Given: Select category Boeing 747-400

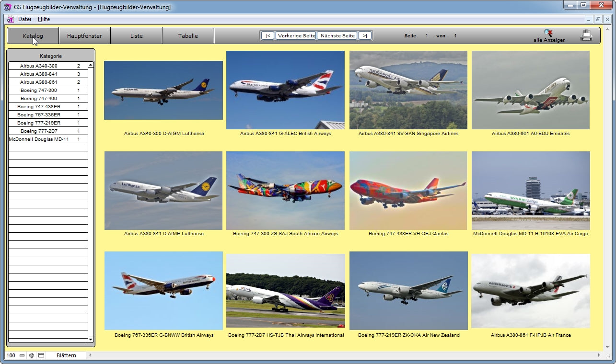Looking at the screenshot, I should pos(48,99).
